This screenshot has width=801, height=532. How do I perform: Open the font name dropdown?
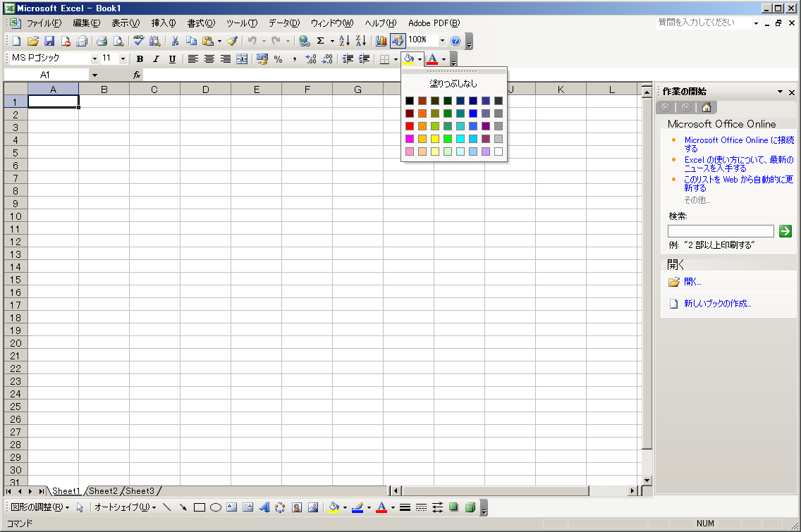94,59
